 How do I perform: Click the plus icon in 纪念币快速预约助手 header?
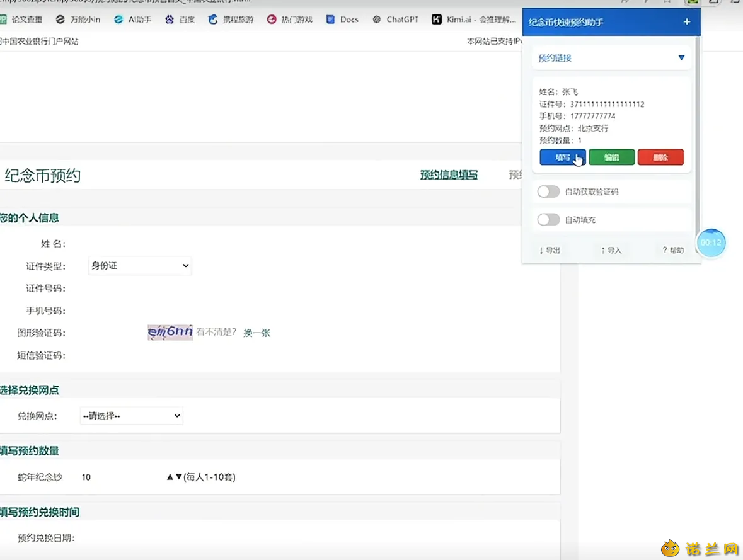click(x=687, y=22)
